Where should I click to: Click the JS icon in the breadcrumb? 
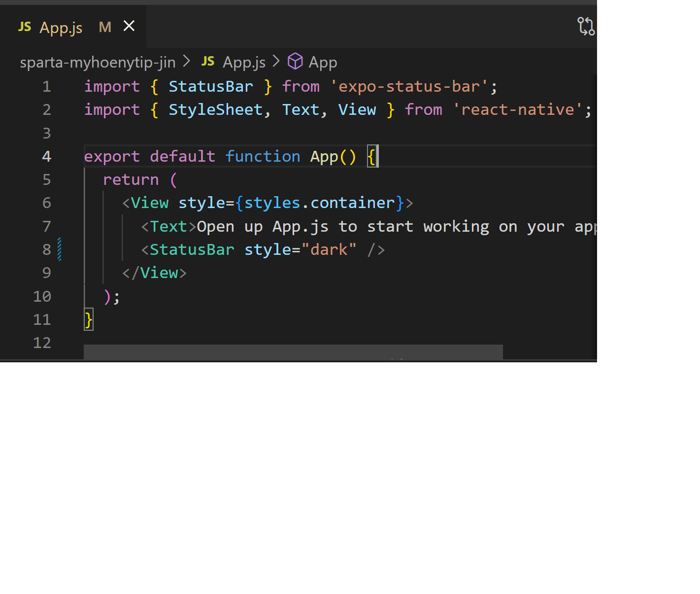pyautogui.click(x=208, y=62)
